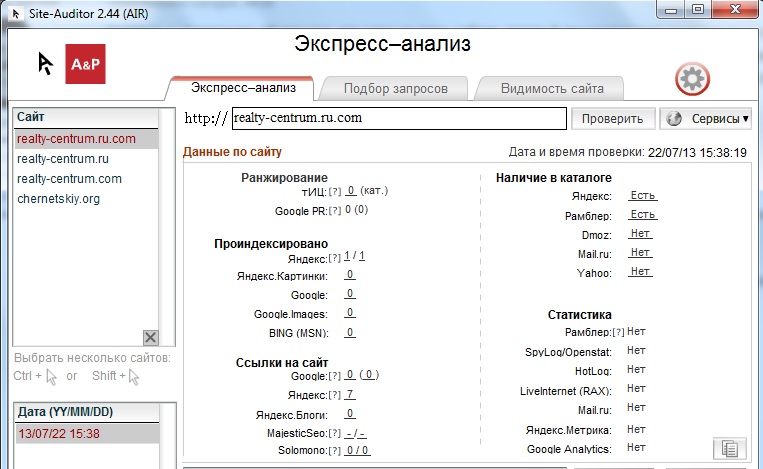
Task: Click the [?] help next to тИЦ
Action: 335,192
